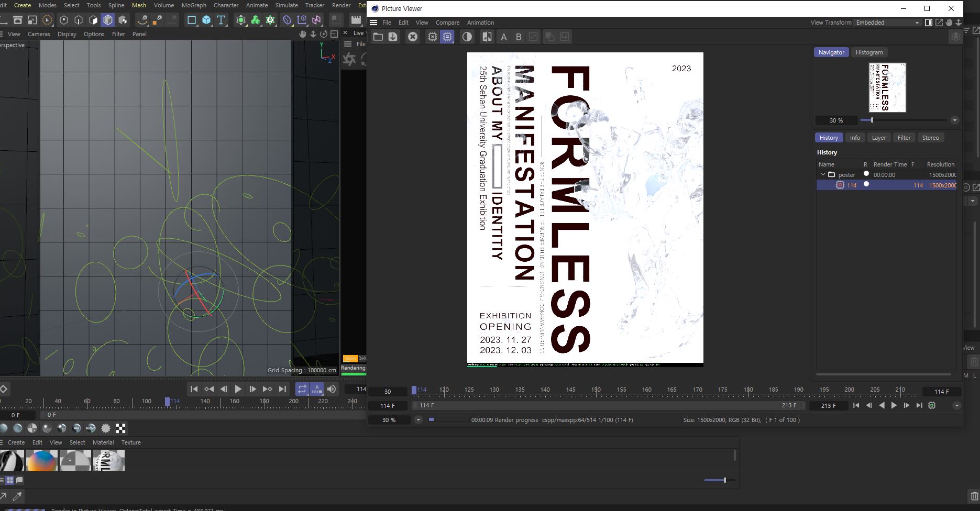980x511 pixels.
Task: Open Texture menu in material manager
Action: [131, 442]
